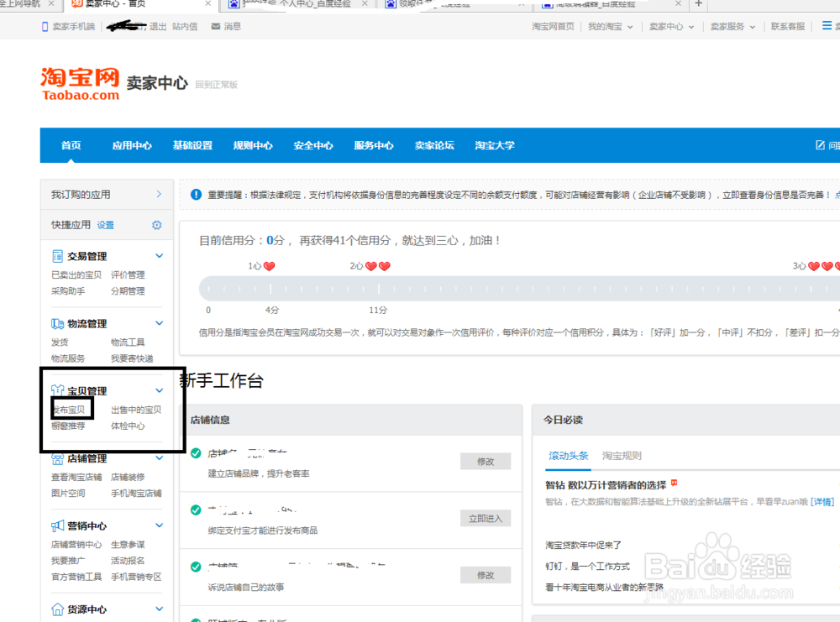Click the 发布宝贝 link
840x622 pixels.
pos(69,410)
